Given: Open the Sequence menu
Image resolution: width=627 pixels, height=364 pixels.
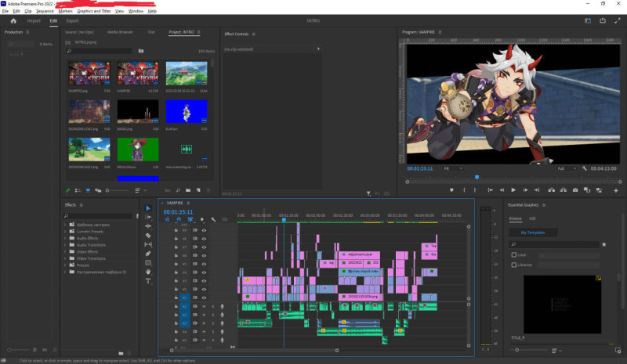Looking at the screenshot, I should (x=45, y=11).
